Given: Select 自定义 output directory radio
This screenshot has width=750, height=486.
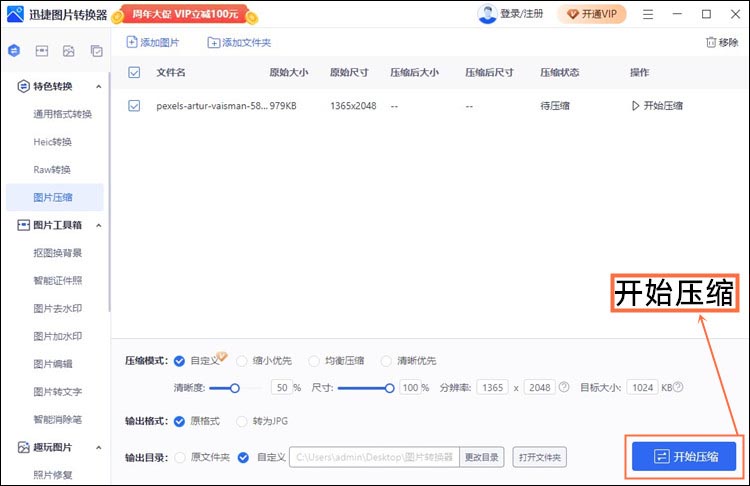Looking at the screenshot, I should click(x=243, y=458).
